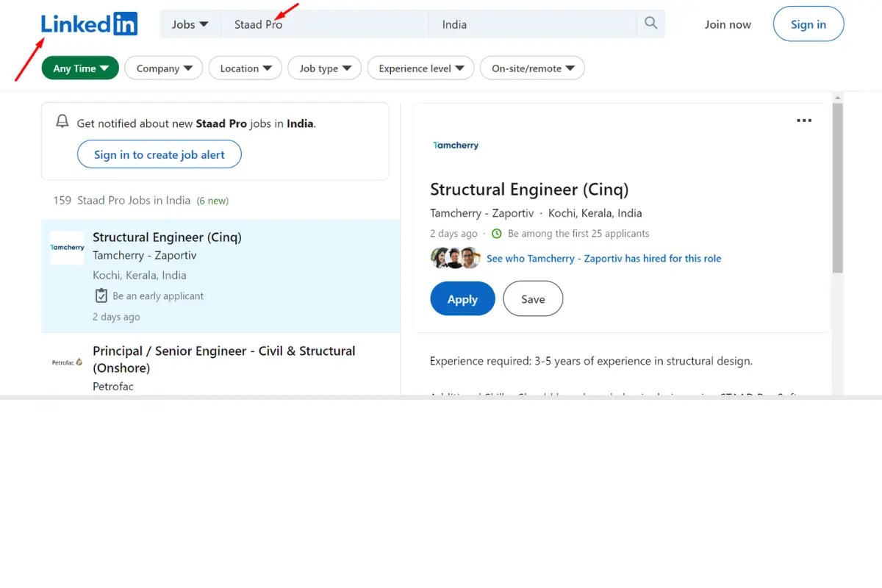Expand the Any Time filter

tap(80, 68)
